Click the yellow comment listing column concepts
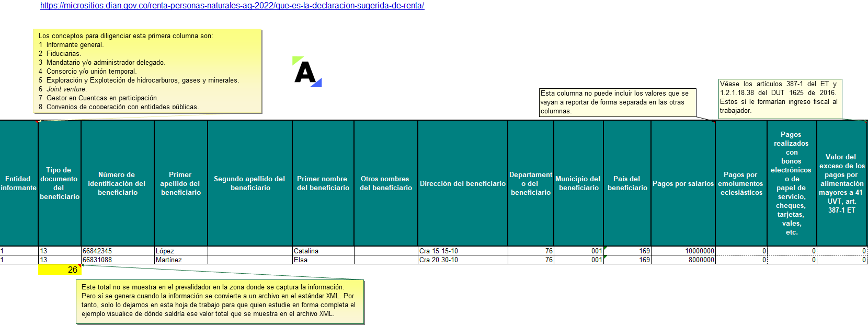 point(147,71)
